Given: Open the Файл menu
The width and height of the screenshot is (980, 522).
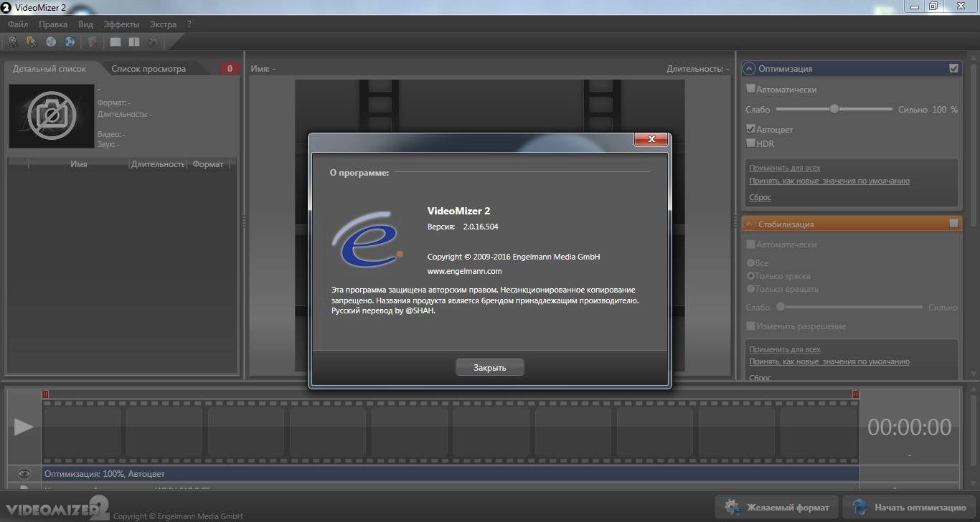Looking at the screenshot, I should (18, 24).
